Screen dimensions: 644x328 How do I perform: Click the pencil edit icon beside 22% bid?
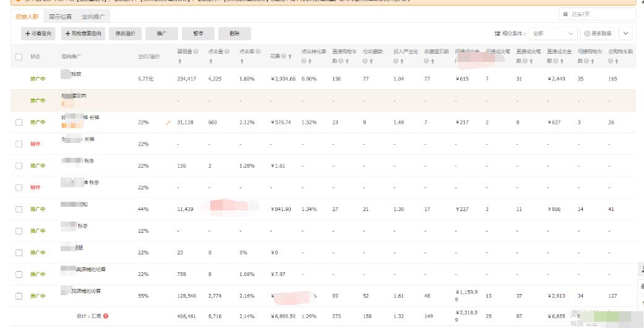(x=168, y=123)
